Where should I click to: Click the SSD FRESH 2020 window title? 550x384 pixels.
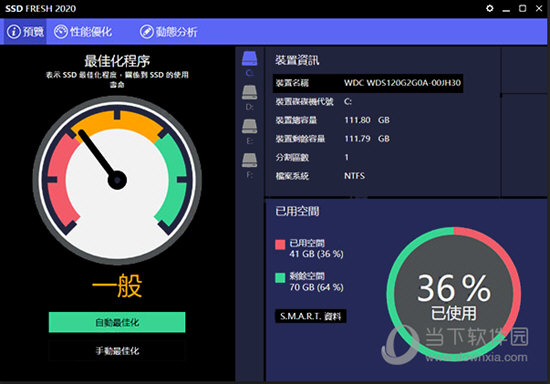(x=40, y=8)
